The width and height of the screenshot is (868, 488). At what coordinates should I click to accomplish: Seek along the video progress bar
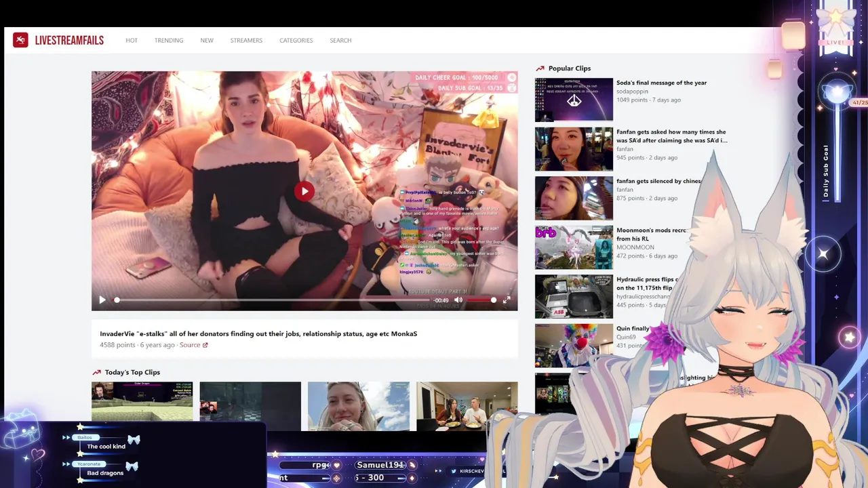(273, 300)
